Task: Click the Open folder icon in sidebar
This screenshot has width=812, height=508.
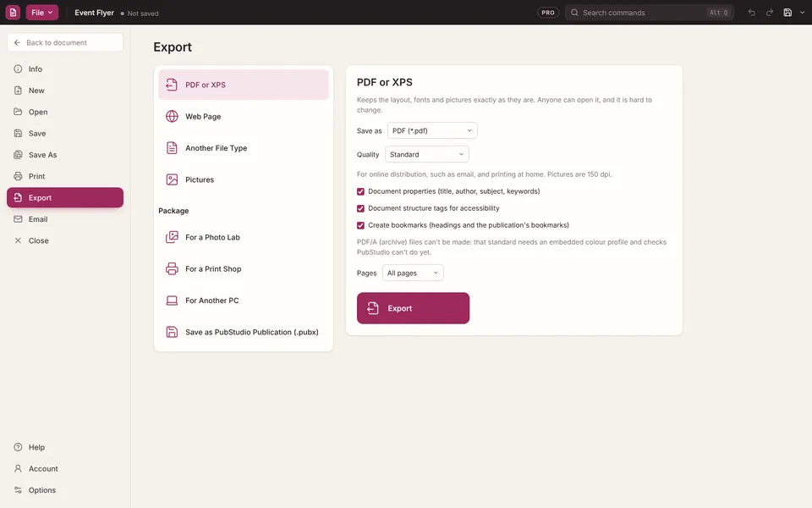Action: click(18, 112)
